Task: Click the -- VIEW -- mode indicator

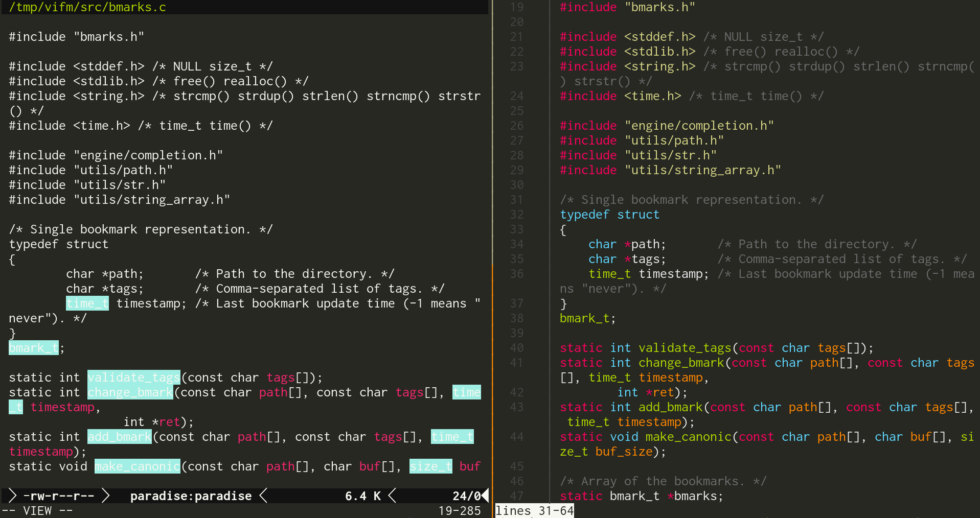Action: click(36, 510)
